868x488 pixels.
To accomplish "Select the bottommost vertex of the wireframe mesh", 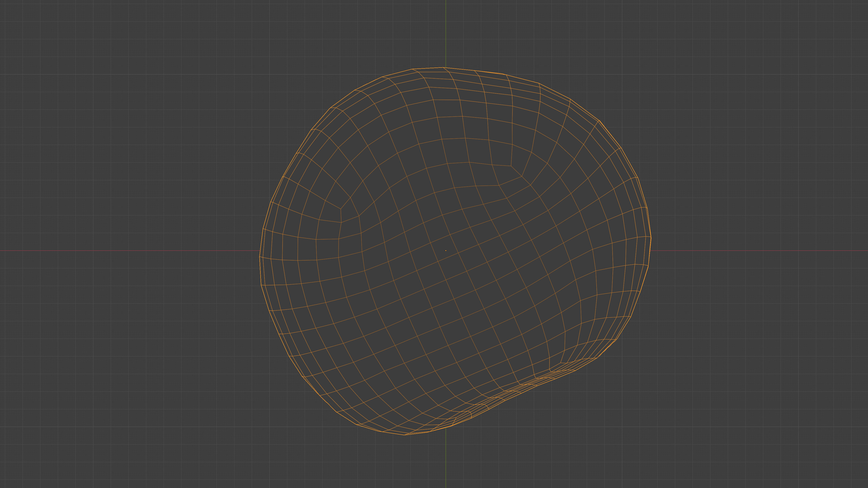I will point(405,435).
